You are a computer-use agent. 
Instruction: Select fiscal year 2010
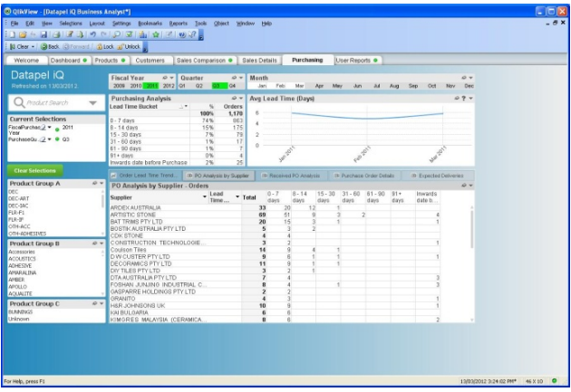[x=136, y=86]
